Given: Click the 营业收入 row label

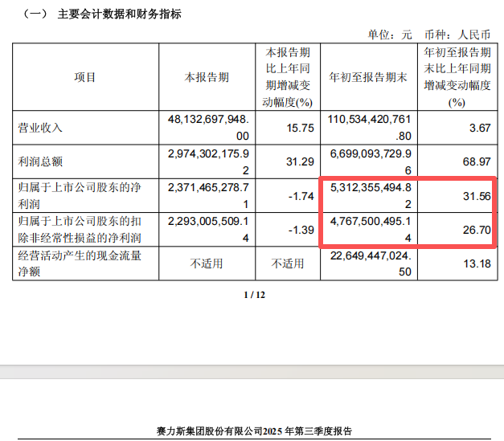Looking at the screenshot, I should pyautogui.click(x=40, y=128).
